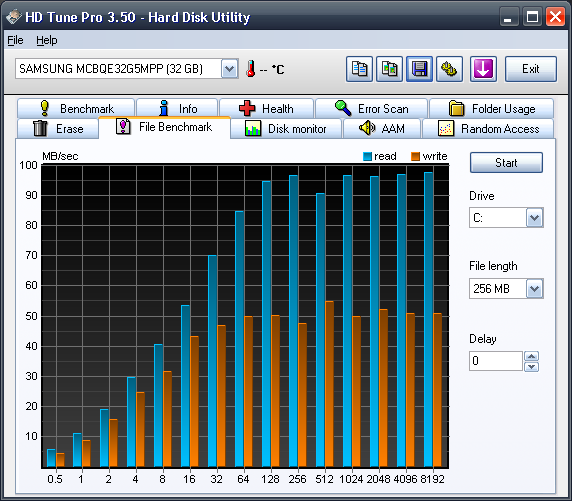Switch to the Error Scan tab
Image resolution: width=572 pixels, height=501 pixels.
[x=371, y=108]
